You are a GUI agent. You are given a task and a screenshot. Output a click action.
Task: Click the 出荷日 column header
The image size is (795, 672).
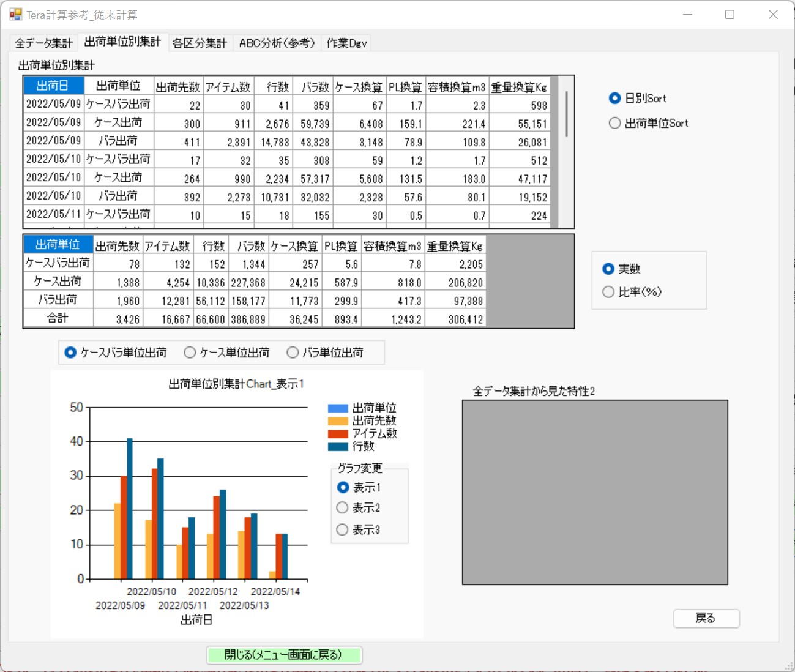(52, 86)
